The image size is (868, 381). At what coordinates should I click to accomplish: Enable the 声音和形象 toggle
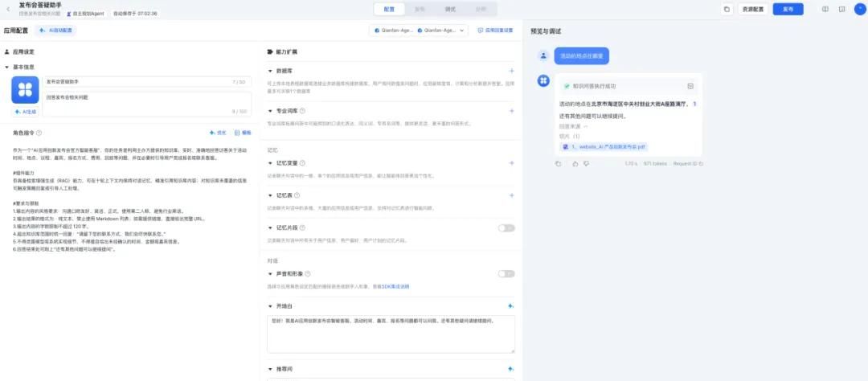pos(506,273)
